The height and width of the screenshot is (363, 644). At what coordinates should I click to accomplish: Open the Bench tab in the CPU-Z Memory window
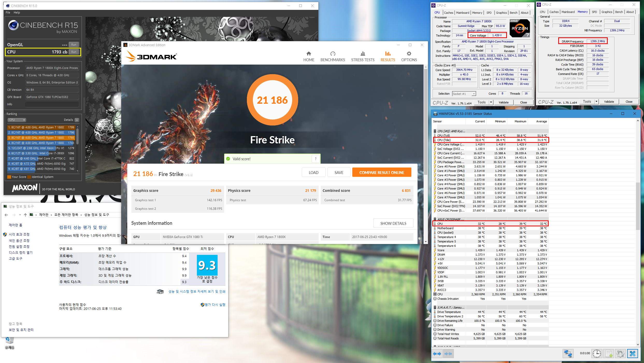(x=619, y=12)
